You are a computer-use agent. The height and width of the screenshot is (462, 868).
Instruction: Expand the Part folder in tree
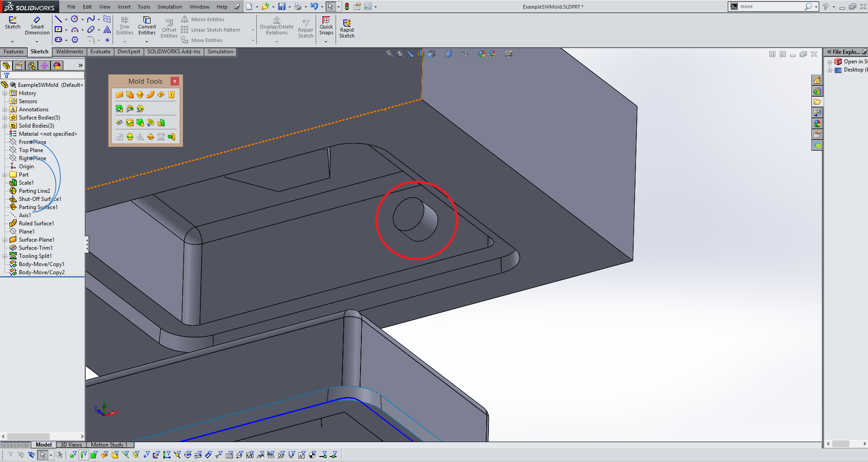coord(5,175)
